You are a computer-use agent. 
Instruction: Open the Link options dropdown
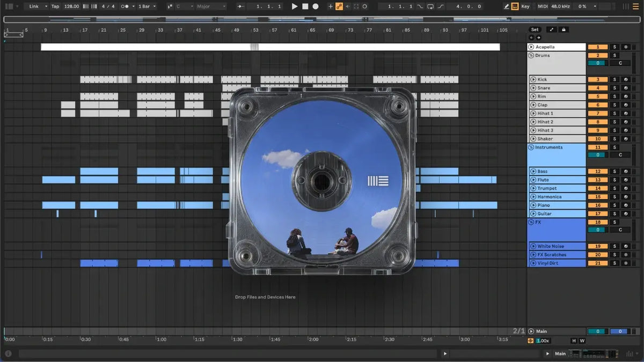(36, 6)
